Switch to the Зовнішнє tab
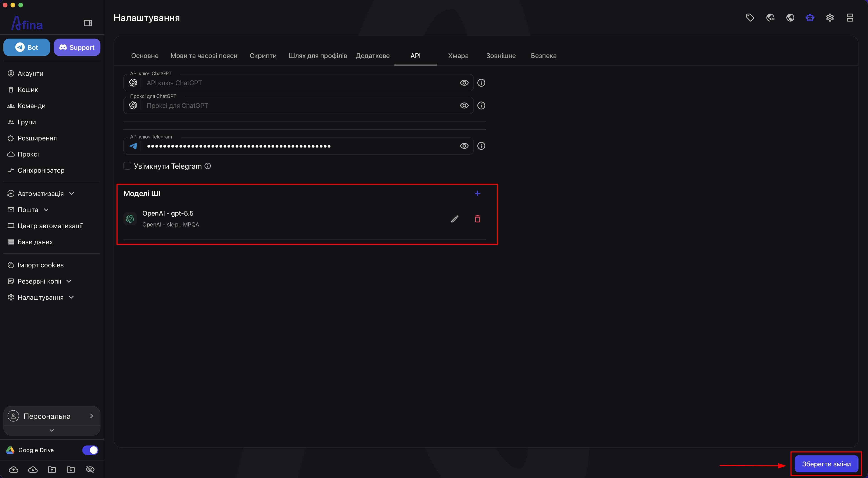Screen dimensions: 868x478 [x=501, y=56]
